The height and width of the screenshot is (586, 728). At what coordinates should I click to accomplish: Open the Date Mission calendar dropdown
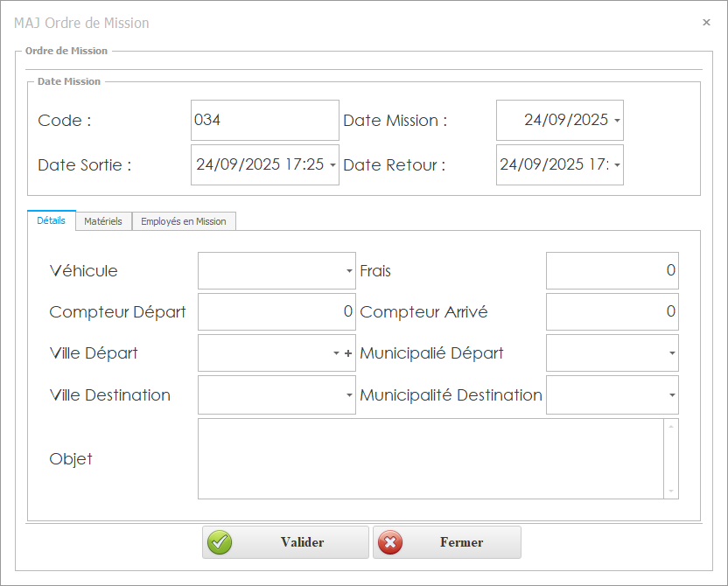click(617, 121)
